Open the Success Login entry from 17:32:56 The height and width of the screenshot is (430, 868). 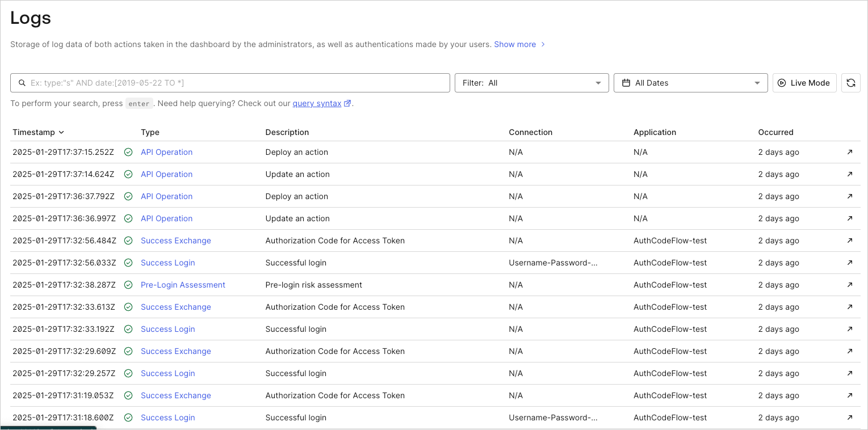coord(167,263)
